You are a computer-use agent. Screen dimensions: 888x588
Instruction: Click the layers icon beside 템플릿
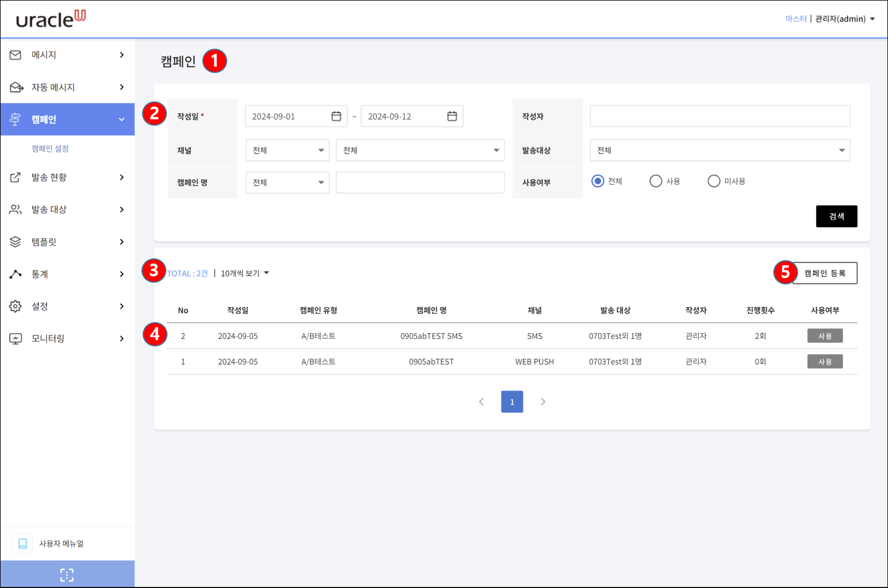16,242
